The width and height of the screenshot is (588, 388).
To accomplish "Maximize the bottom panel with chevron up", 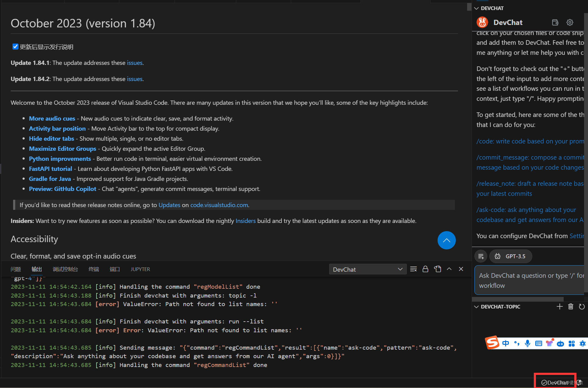I will point(449,269).
